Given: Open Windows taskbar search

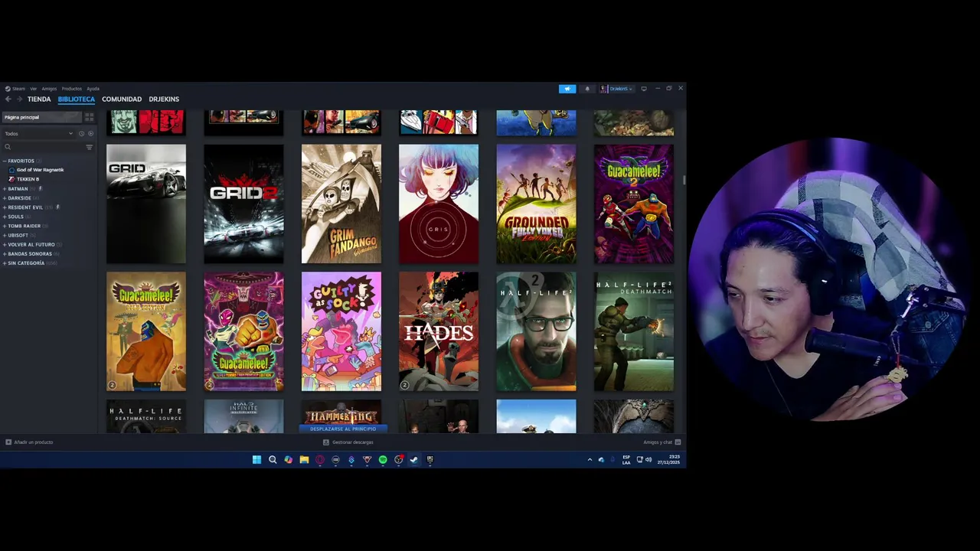Looking at the screenshot, I should pos(273,460).
